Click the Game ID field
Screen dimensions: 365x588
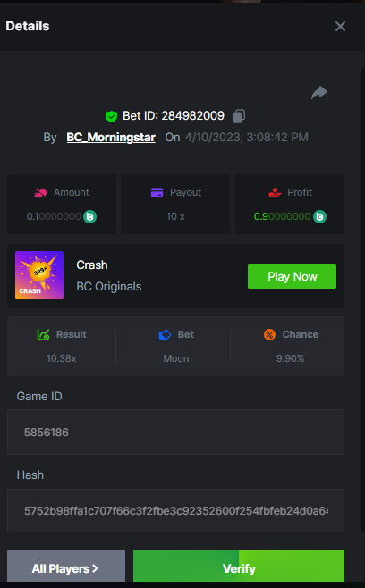175,432
